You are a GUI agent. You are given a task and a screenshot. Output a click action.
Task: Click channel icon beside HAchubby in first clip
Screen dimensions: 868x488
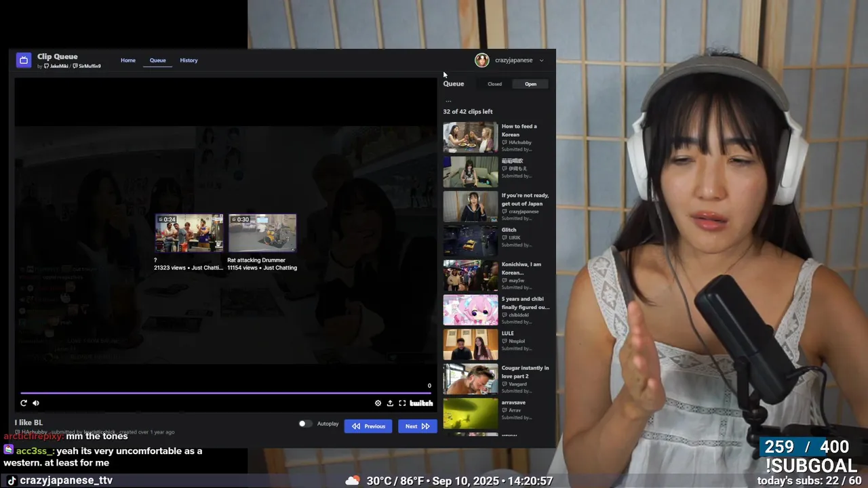[505, 142]
